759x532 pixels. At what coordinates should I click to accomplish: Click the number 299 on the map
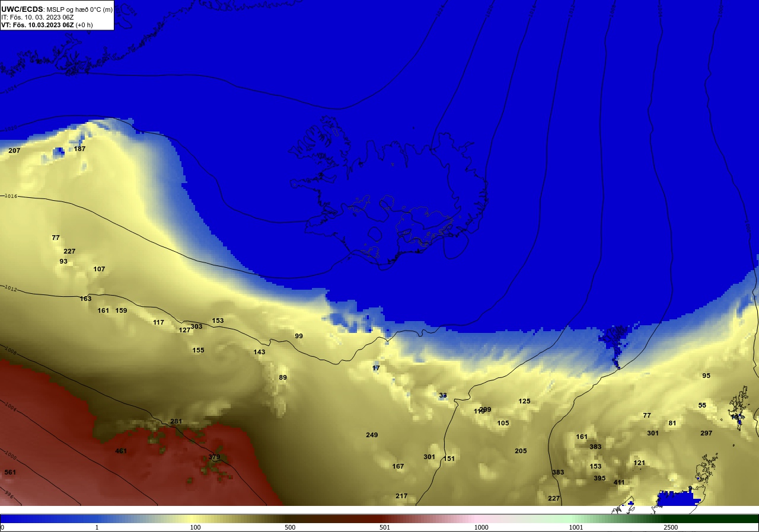point(486,409)
